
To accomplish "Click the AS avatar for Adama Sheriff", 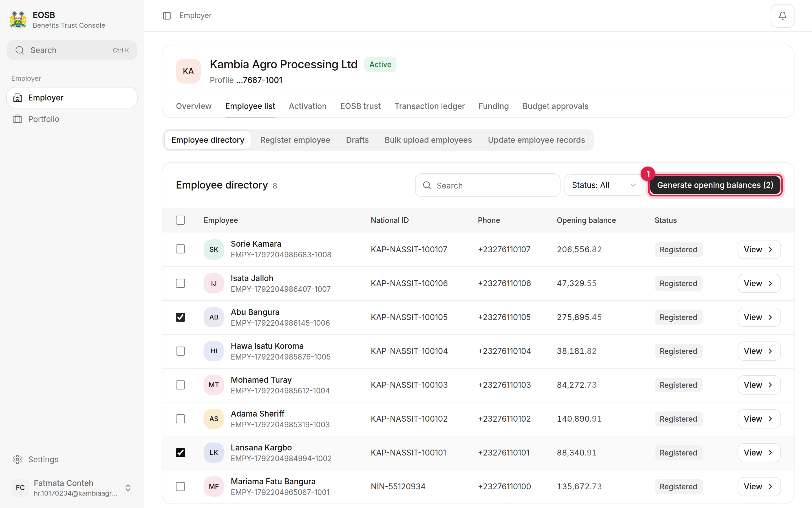I will [x=214, y=419].
